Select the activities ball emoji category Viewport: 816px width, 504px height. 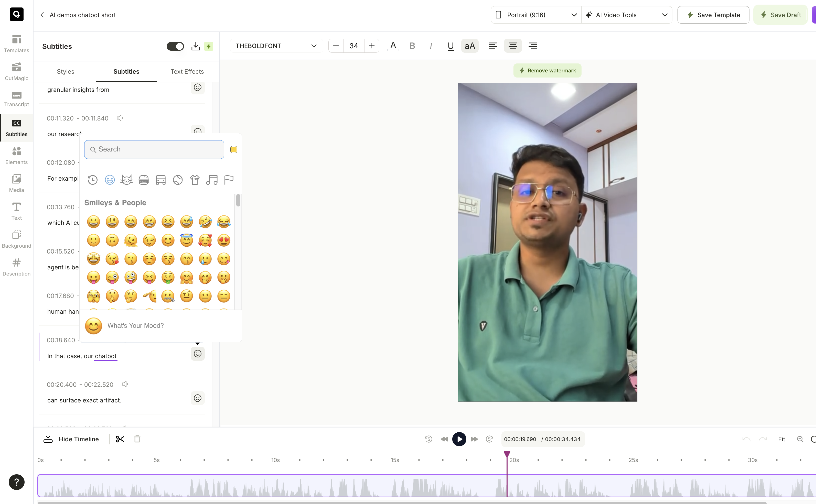point(178,180)
